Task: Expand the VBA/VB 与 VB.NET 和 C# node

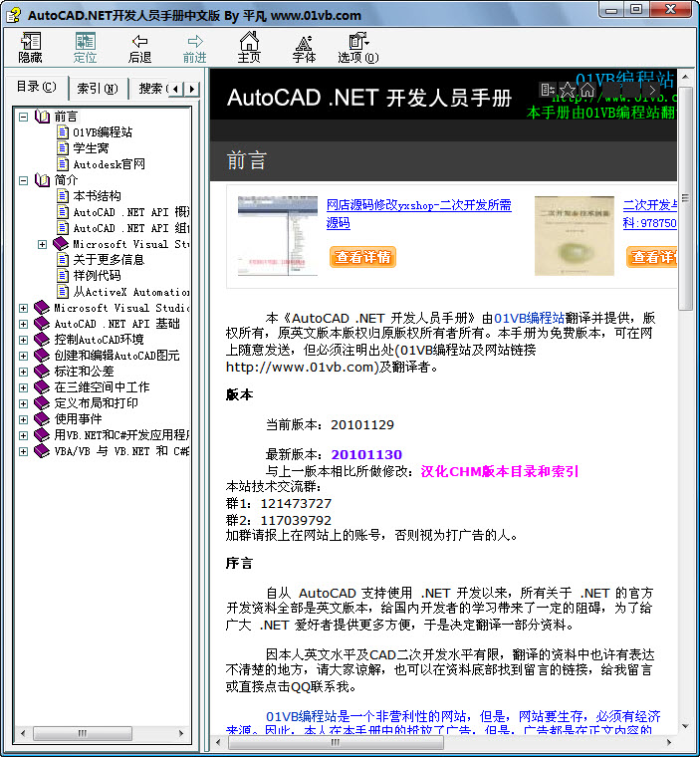Action: (x=23, y=451)
